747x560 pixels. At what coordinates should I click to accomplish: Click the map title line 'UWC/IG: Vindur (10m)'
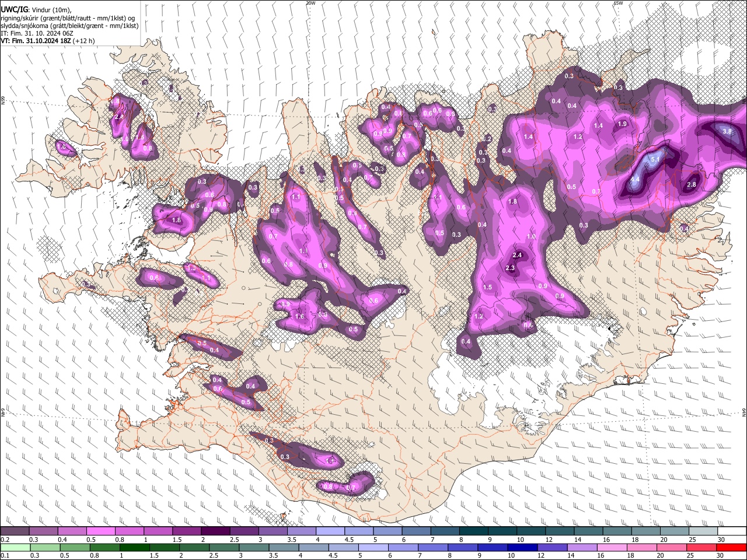click(36, 9)
